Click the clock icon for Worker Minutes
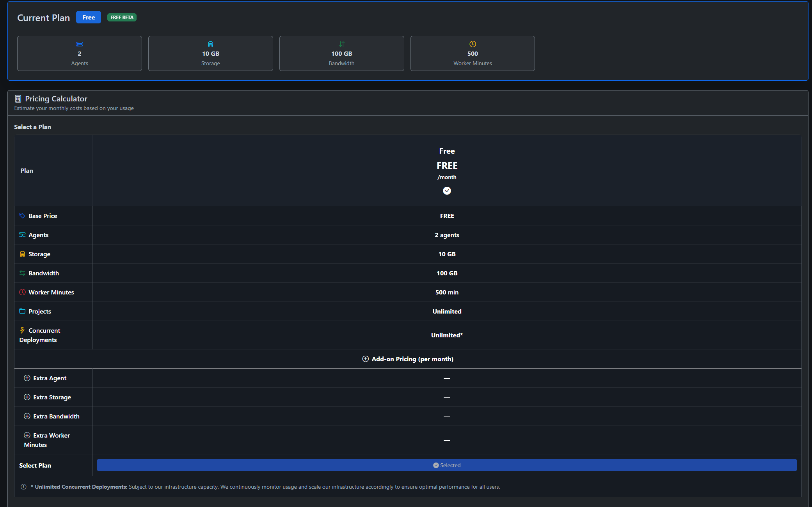 coord(472,44)
